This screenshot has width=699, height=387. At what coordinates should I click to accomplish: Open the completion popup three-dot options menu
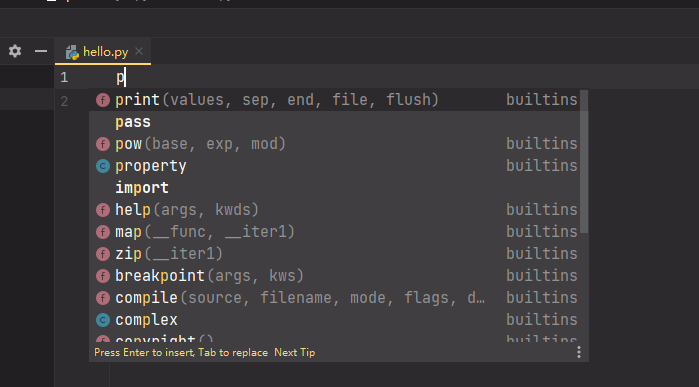[x=579, y=352]
